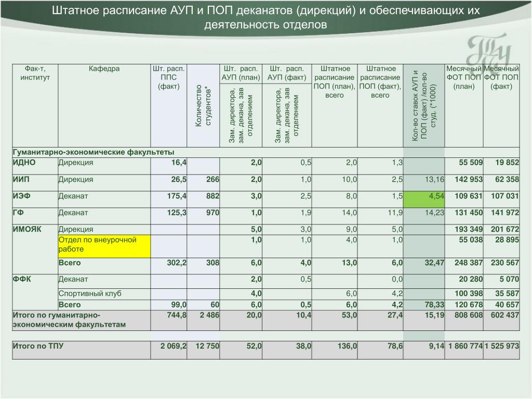Click the value "78,33" in ФФК total
Image resolution: width=532 pixels, height=399 pixels.
434,304
